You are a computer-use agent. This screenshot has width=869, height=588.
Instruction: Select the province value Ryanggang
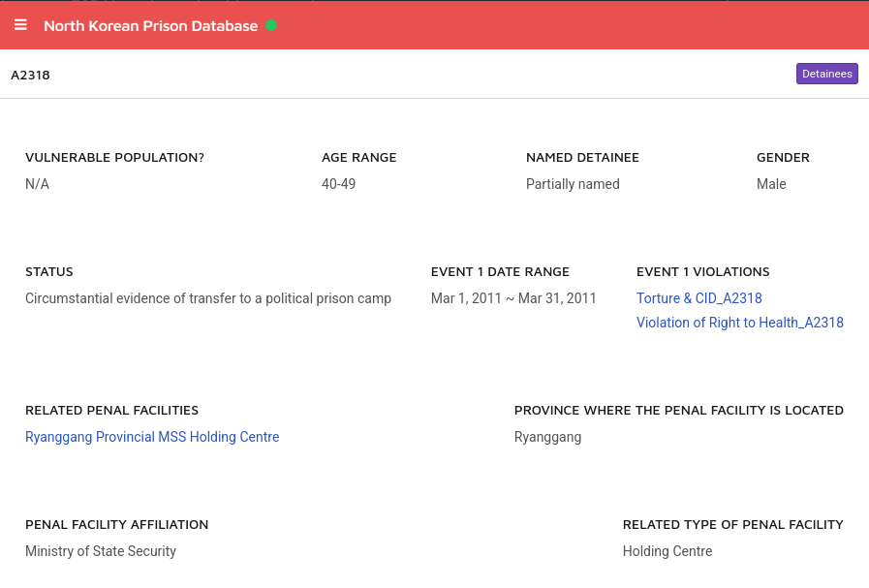[547, 437]
